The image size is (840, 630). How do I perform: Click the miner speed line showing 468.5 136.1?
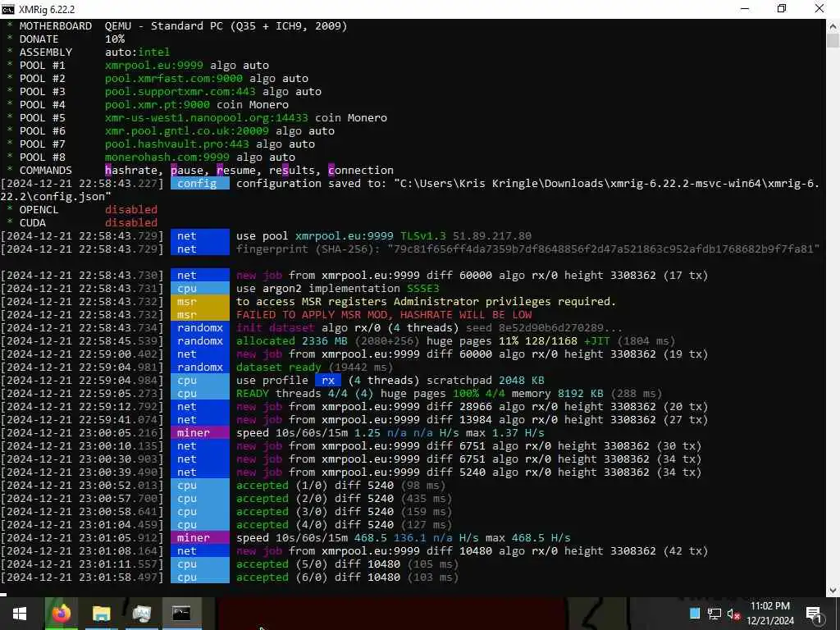(404, 538)
